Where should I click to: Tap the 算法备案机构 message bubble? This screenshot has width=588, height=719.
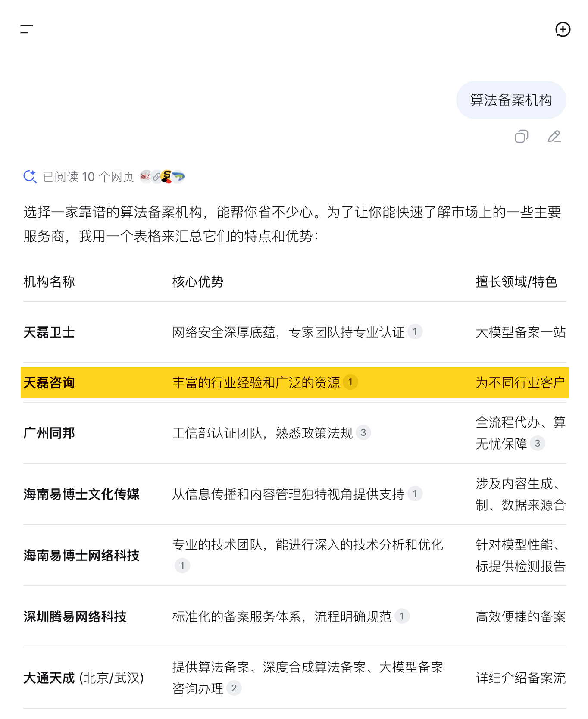click(x=511, y=100)
